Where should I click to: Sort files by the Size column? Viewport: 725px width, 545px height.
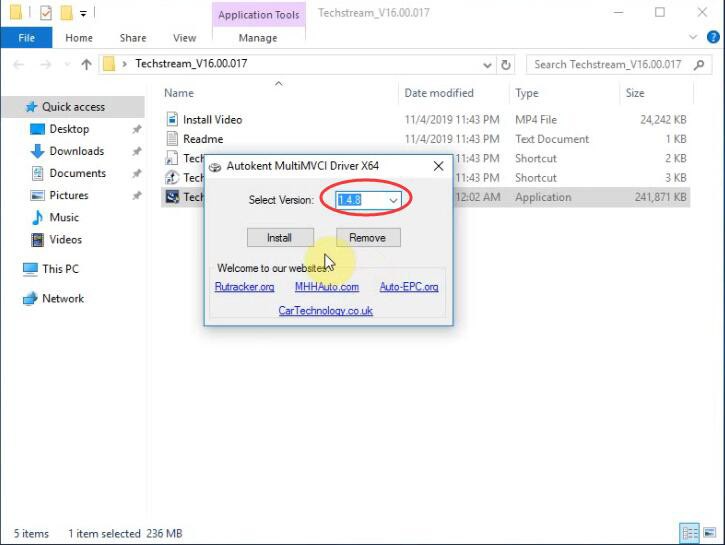tap(634, 93)
